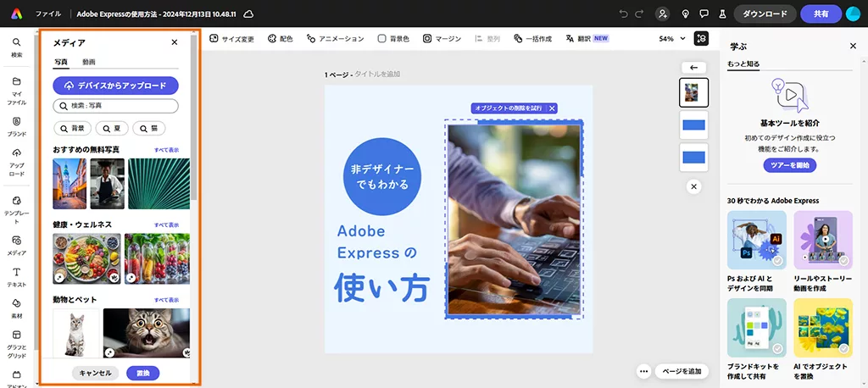Open the Search (検索) sidebar icon

(x=17, y=47)
